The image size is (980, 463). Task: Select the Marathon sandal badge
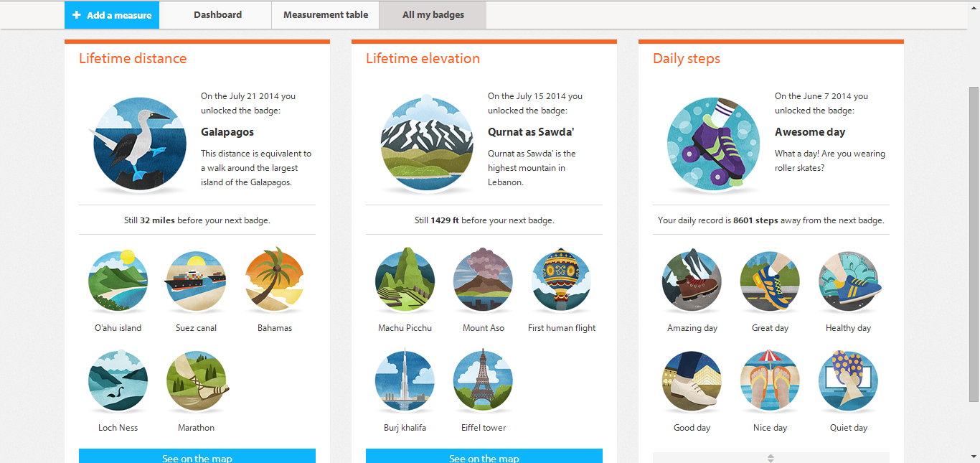(x=197, y=380)
